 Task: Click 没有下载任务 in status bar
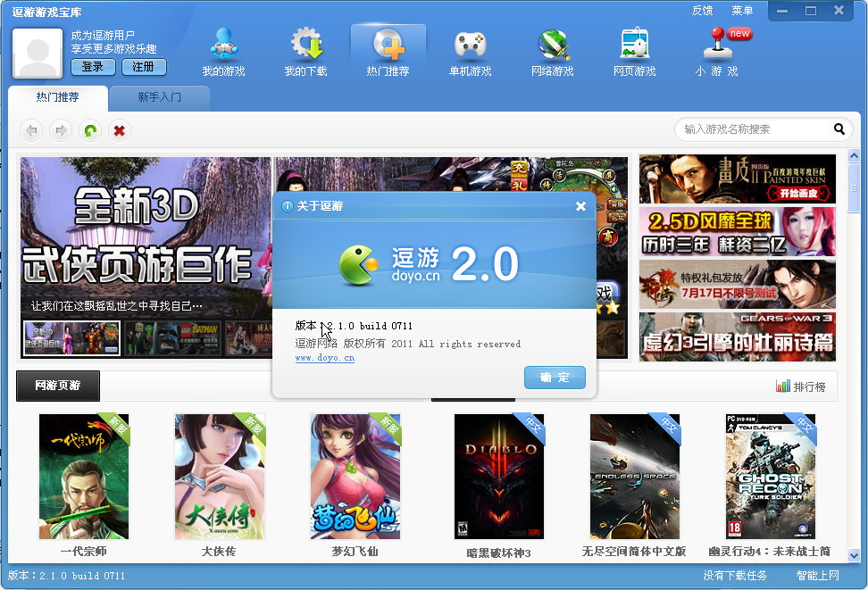pos(735,576)
